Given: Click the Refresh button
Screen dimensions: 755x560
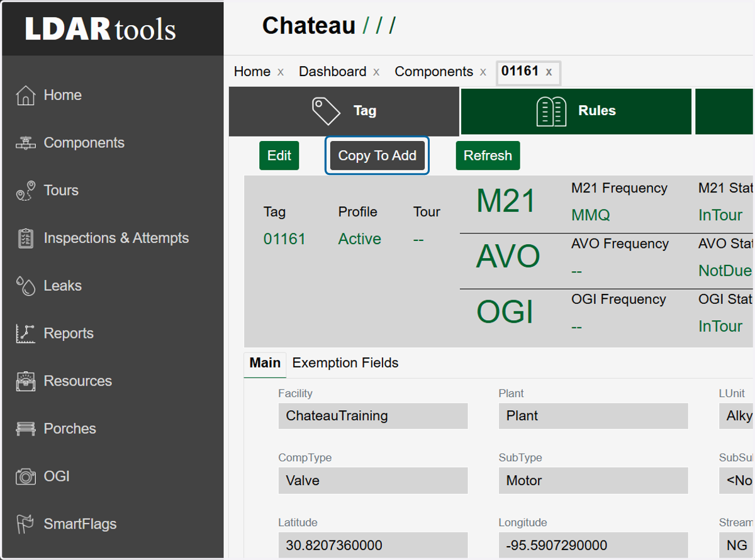Looking at the screenshot, I should pyautogui.click(x=488, y=155).
